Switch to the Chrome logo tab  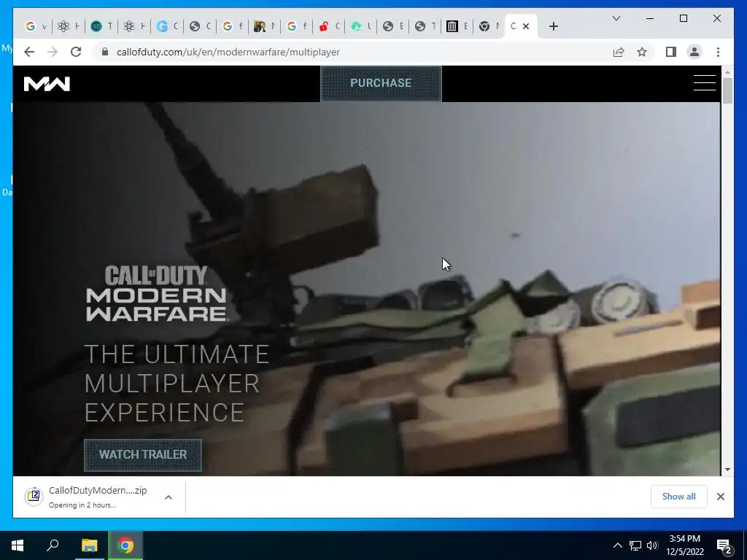pyautogui.click(x=489, y=26)
